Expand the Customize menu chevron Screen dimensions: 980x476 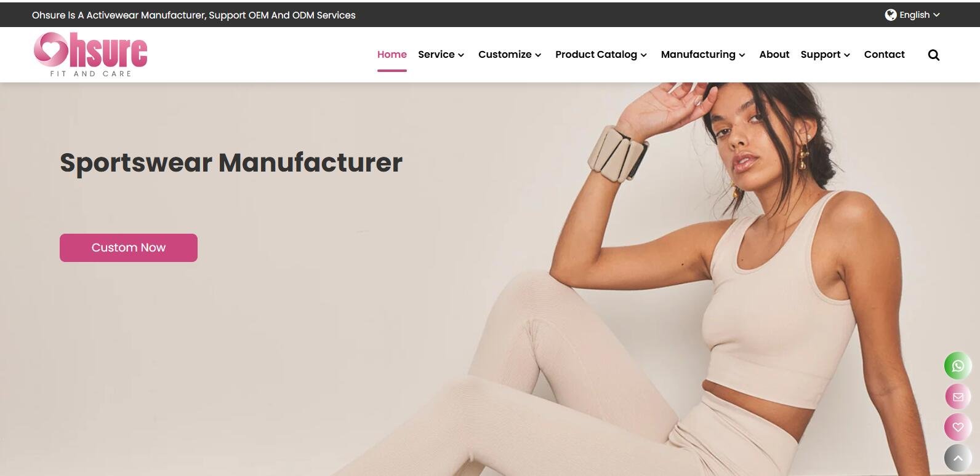[538, 55]
